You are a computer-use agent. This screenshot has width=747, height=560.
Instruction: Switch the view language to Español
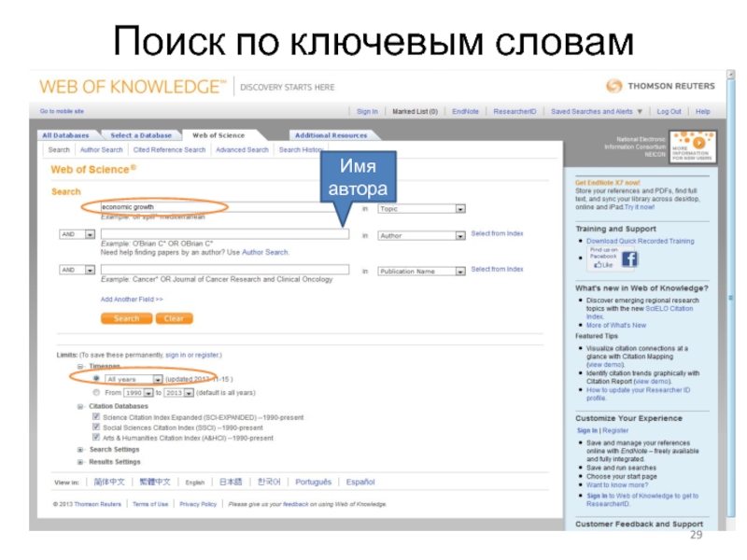pyautogui.click(x=360, y=482)
